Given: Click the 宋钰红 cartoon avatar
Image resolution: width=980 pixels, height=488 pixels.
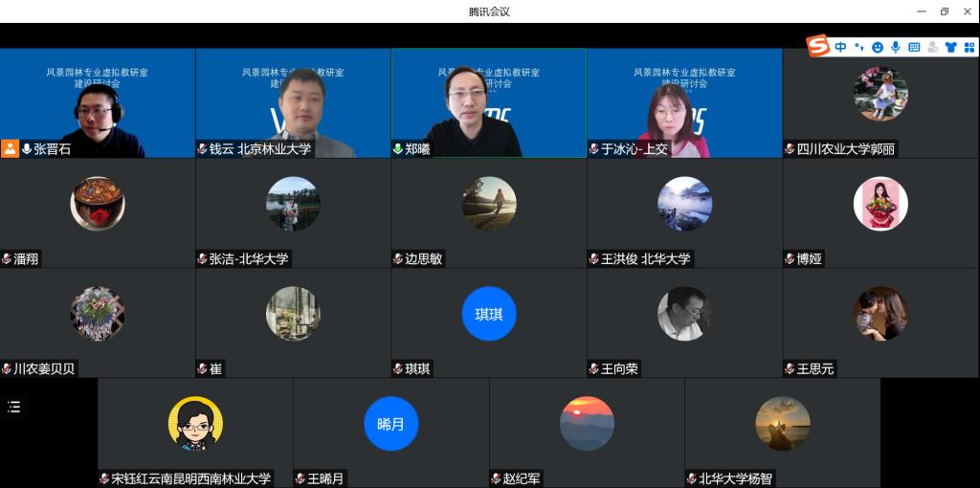Looking at the screenshot, I should tap(195, 423).
